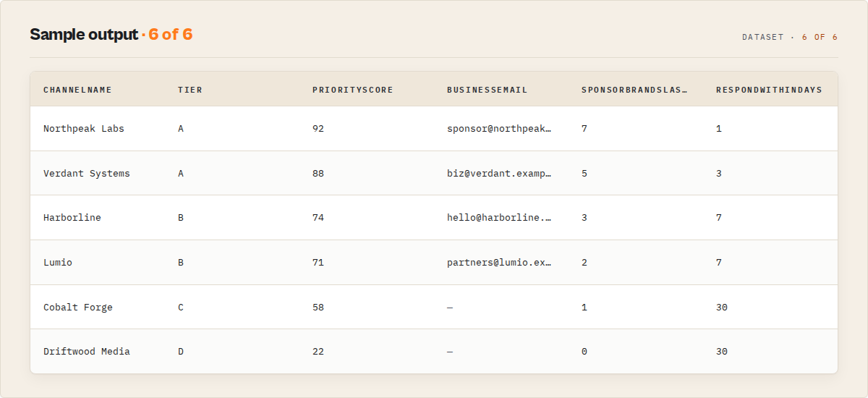Click the empty email dash in Driftwood Media row
This screenshot has width=868, height=398.
click(450, 352)
